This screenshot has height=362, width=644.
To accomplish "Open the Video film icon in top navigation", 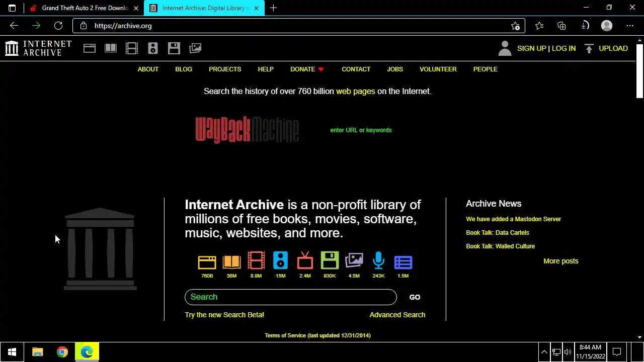I will 132,48.
